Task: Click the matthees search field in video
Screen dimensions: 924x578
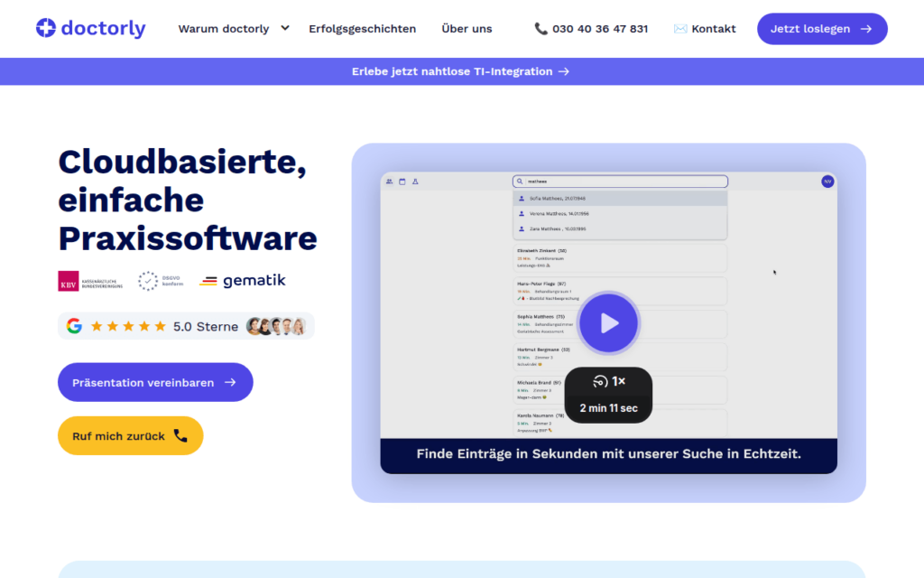Action: coord(620,182)
